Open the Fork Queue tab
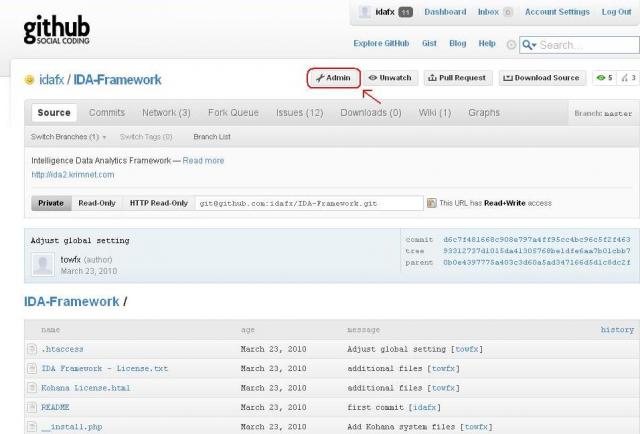This screenshot has height=434, width=640. 233,113
